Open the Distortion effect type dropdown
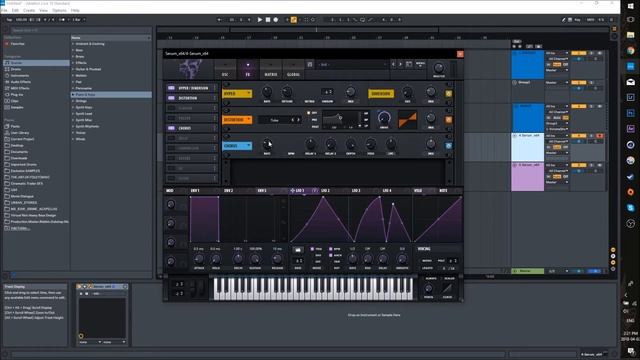Image resolution: width=640 pixels, height=360 pixels. tap(237, 120)
